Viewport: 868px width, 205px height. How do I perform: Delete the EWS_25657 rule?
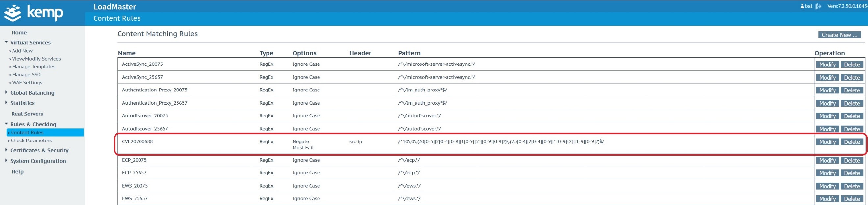(852, 199)
